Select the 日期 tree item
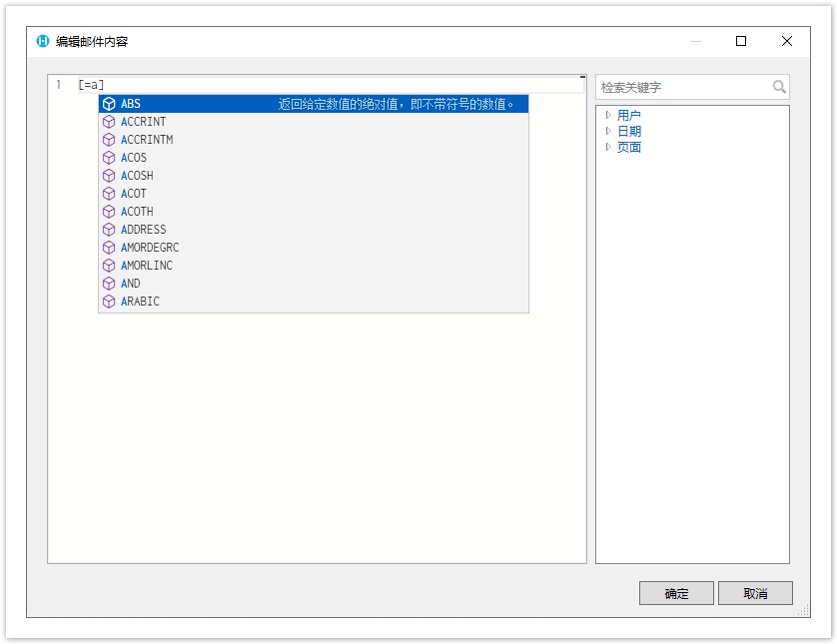The width and height of the screenshot is (837, 644). coord(629,131)
